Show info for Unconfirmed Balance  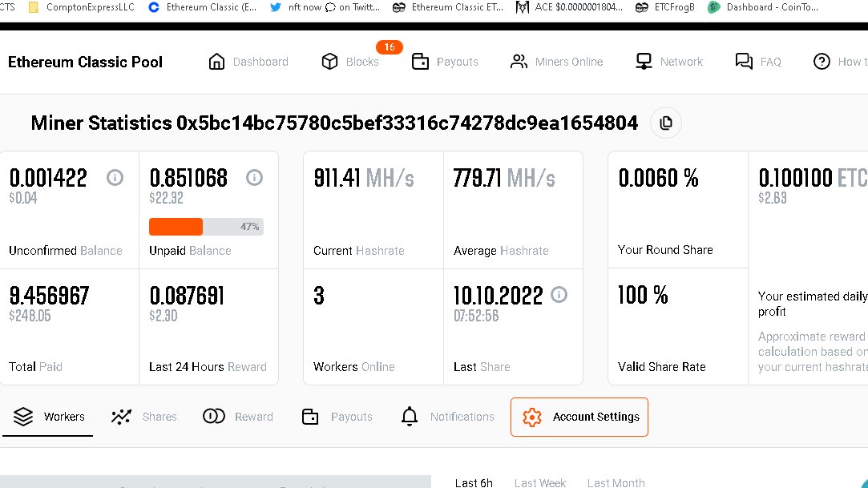[x=115, y=178]
